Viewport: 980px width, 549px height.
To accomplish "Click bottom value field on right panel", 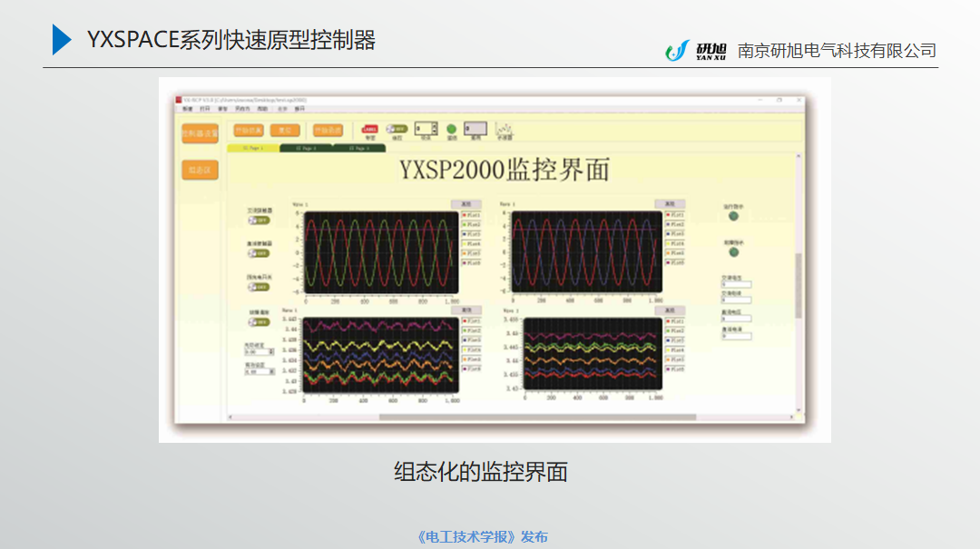I will click(x=736, y=336).
